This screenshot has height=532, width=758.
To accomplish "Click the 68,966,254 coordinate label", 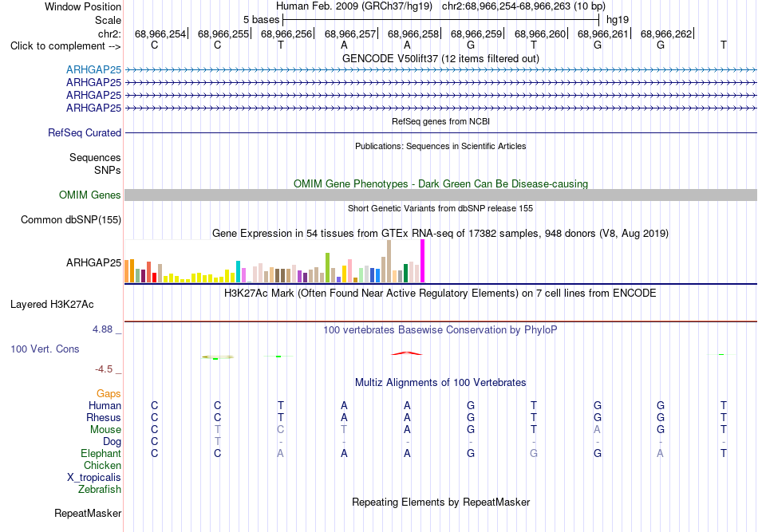I will coord(160,33).
